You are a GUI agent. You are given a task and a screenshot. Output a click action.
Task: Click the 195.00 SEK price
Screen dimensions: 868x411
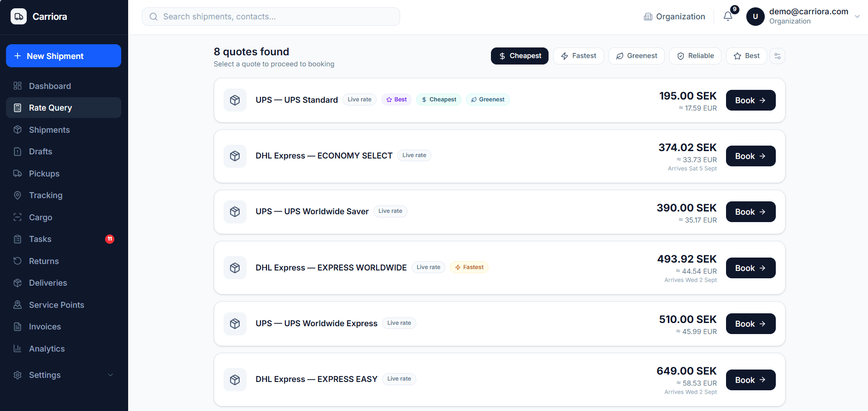688,96
